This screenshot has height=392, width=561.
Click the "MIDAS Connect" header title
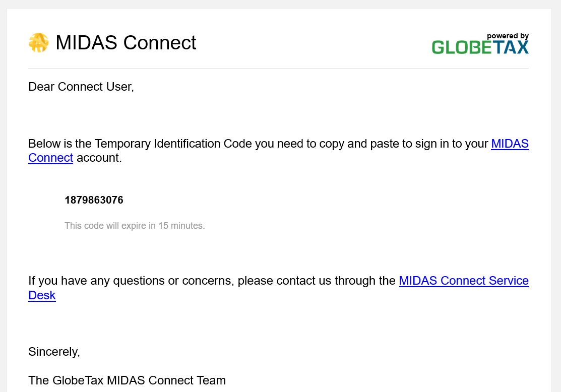126,43
